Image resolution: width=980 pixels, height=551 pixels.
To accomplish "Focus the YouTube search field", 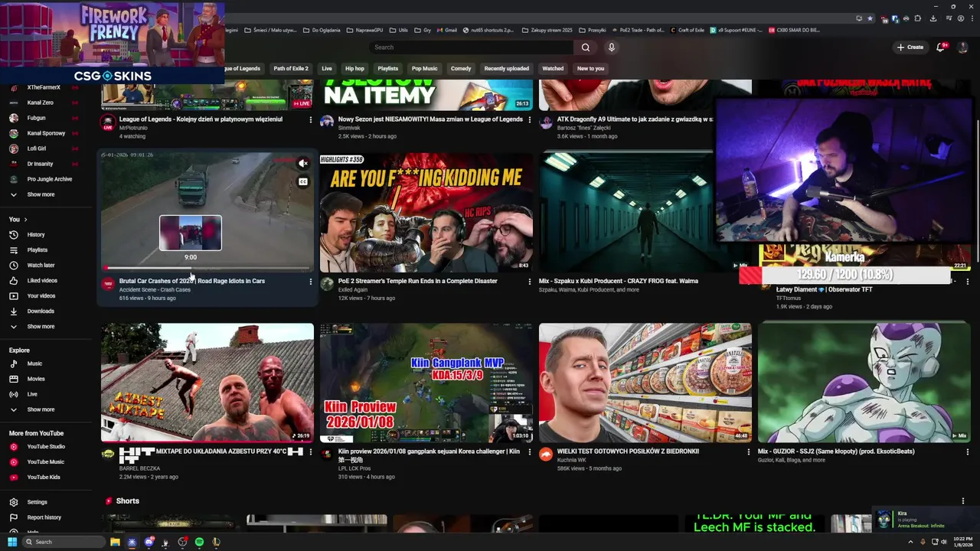I will (x=471, y=47).
